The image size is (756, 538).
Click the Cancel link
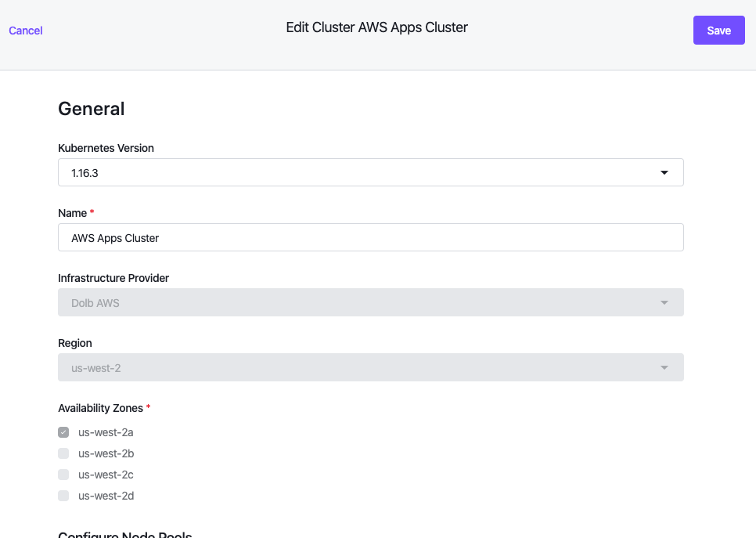click(26, 31)
